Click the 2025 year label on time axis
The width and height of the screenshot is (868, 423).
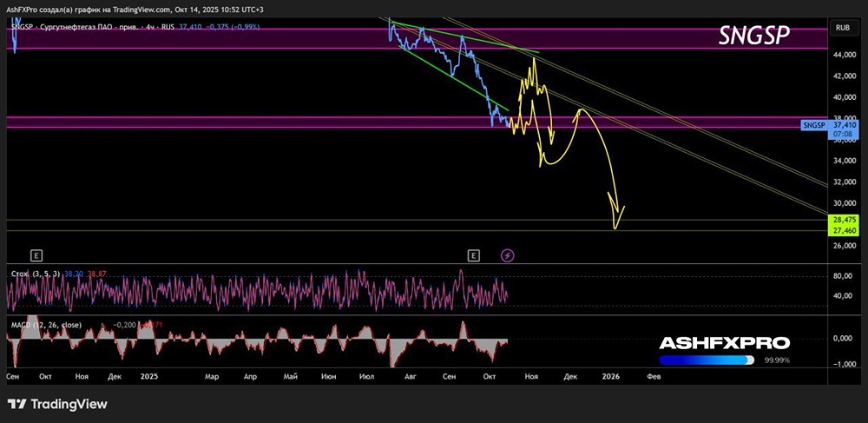coord(149,376)
